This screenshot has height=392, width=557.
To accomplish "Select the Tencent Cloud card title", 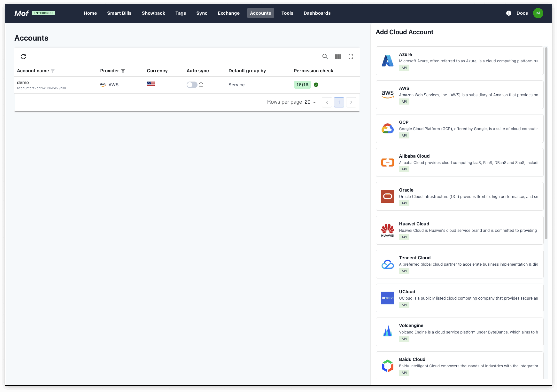I will click(x=415, y=258).
